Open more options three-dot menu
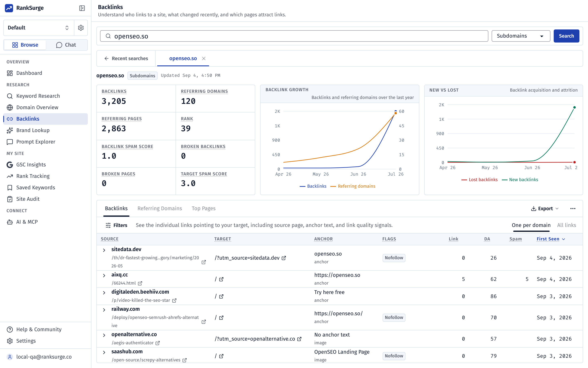 point(573,209)
